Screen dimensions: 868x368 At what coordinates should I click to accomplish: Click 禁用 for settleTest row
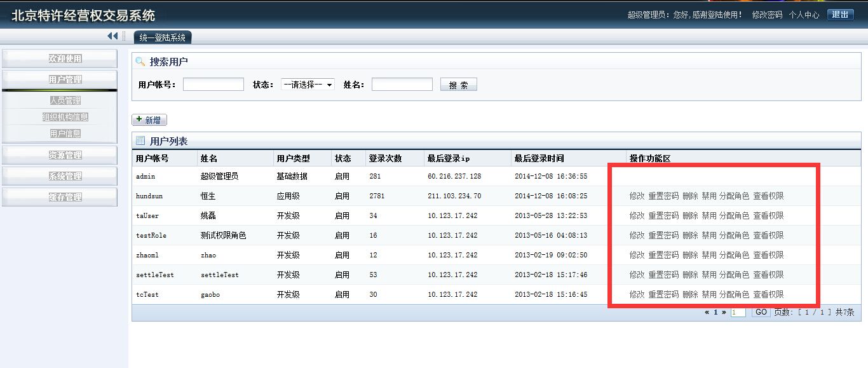pyautogui.click(x=709, y=275)
